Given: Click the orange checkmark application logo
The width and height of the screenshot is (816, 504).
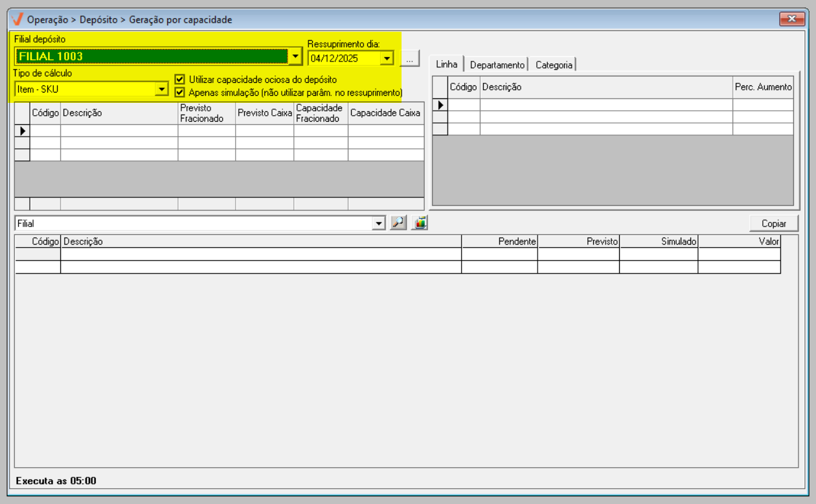Looking at the screenshot, I should coord(17,19).
